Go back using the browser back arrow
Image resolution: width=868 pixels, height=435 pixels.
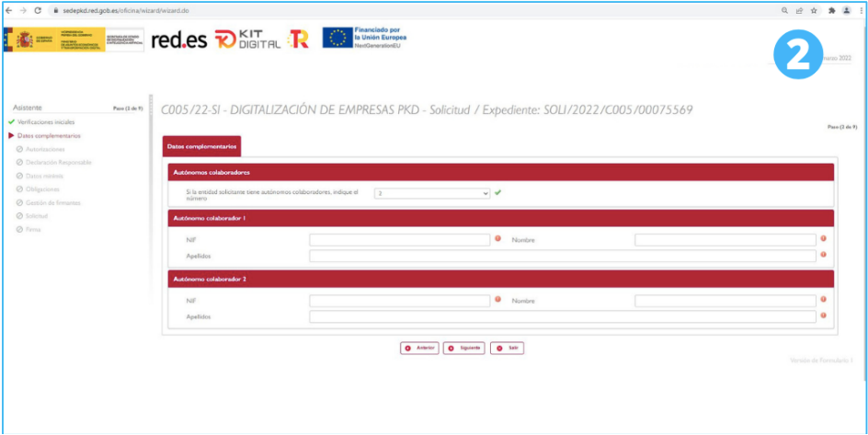[x=9, y=10]
